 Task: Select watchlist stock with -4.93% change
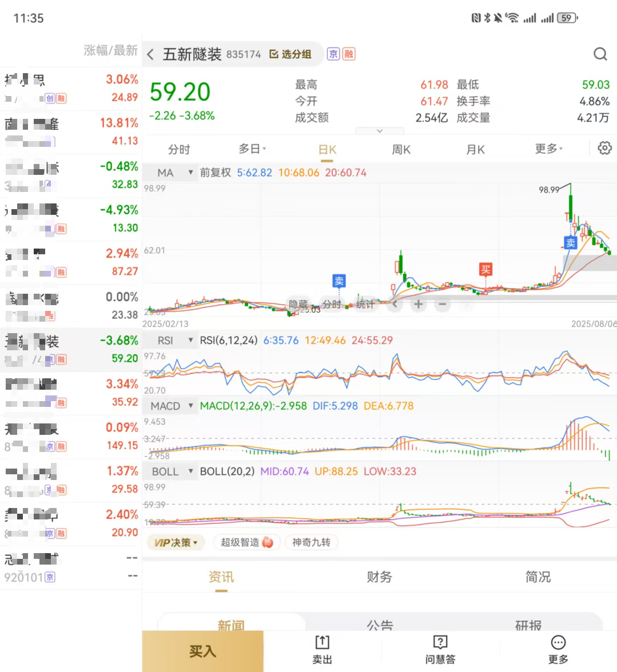[71, 219]
